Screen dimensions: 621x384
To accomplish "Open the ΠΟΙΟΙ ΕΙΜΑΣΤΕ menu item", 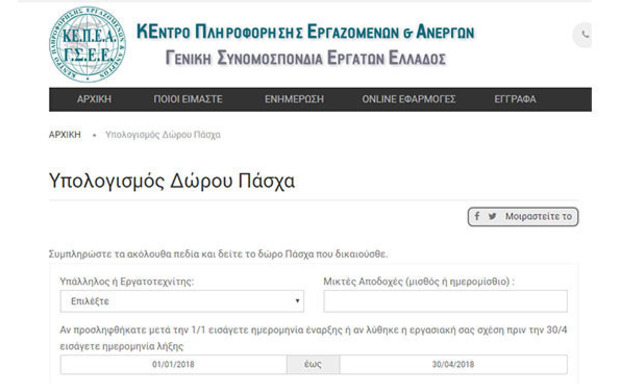I will [x=188, y=99].
